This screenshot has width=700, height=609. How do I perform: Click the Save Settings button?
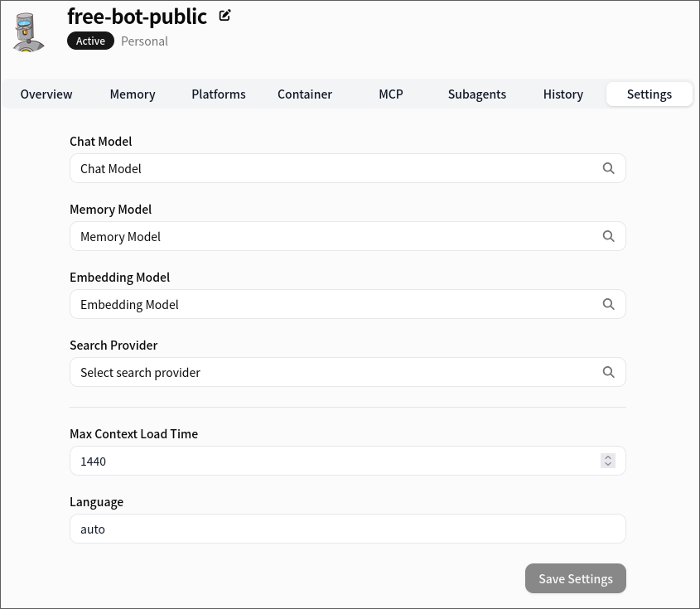click(x=575, y=578)
